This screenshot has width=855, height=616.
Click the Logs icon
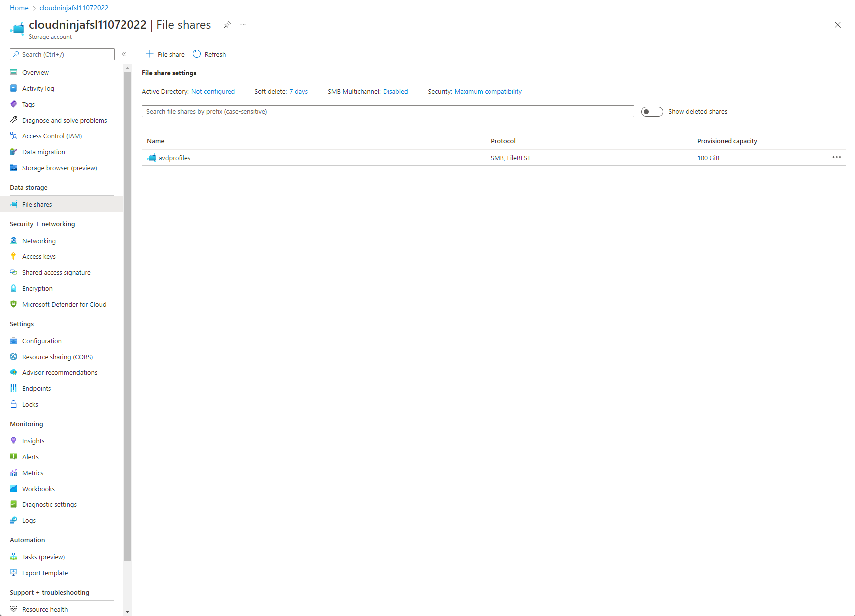click(x=14, y=520)
